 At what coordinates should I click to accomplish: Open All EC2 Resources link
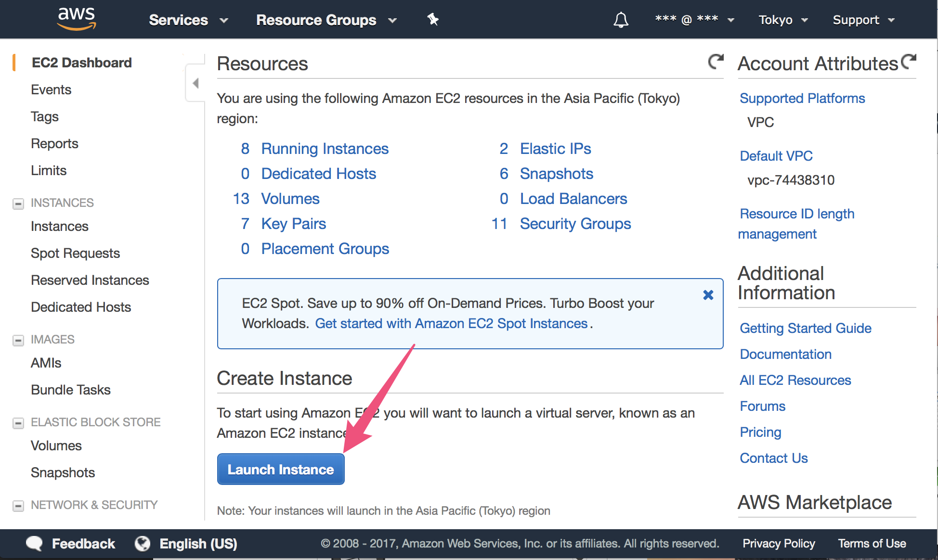pyautogui.click(x=795, y=380)
